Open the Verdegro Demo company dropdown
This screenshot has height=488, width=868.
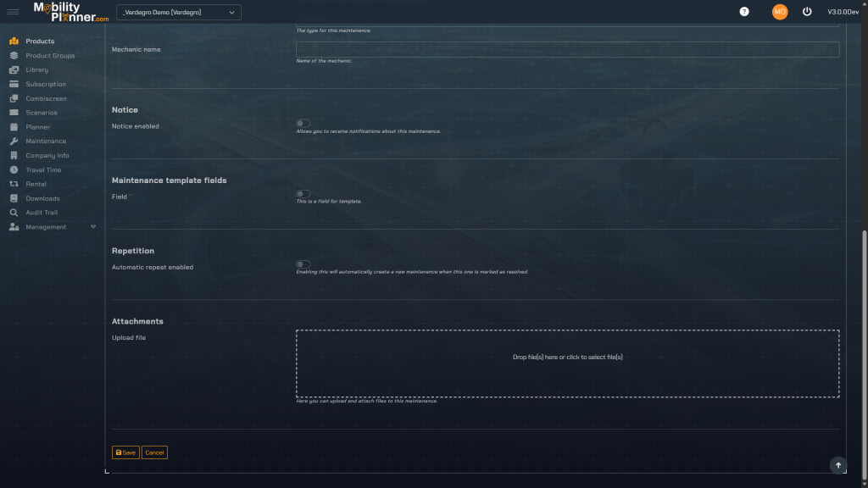pos(178,12)
